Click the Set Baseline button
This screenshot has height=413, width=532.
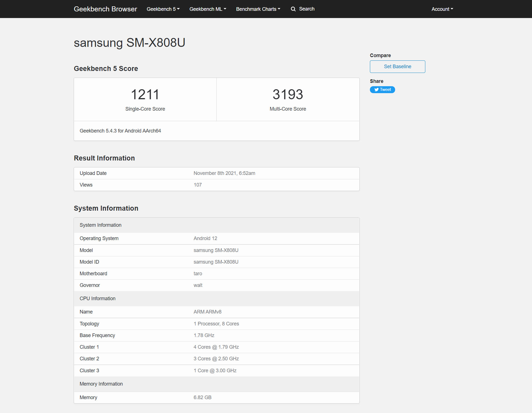click(x=397, y=67)
